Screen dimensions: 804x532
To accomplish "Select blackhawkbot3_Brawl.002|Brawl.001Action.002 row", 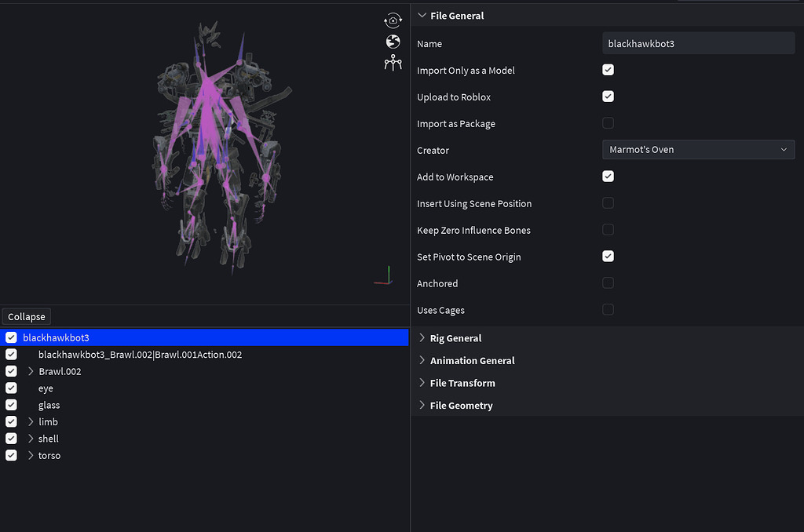I will (204, 355).
